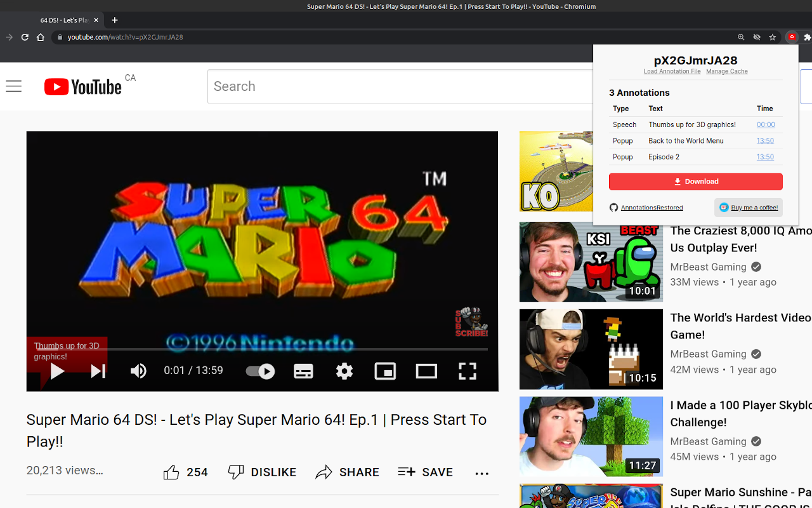Screen dimensions: 812x508
Task: Open the YouTube hamburger guide menu
Action: point(14,86)
